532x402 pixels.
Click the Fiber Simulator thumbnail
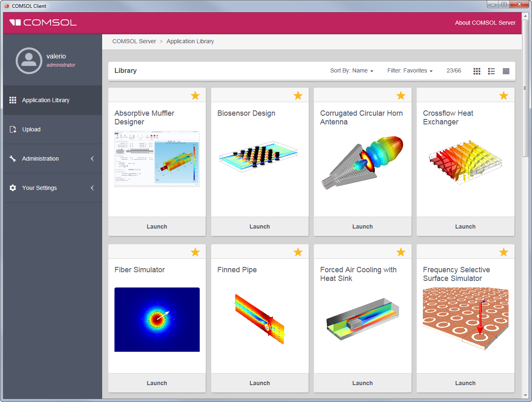[157, 320]
